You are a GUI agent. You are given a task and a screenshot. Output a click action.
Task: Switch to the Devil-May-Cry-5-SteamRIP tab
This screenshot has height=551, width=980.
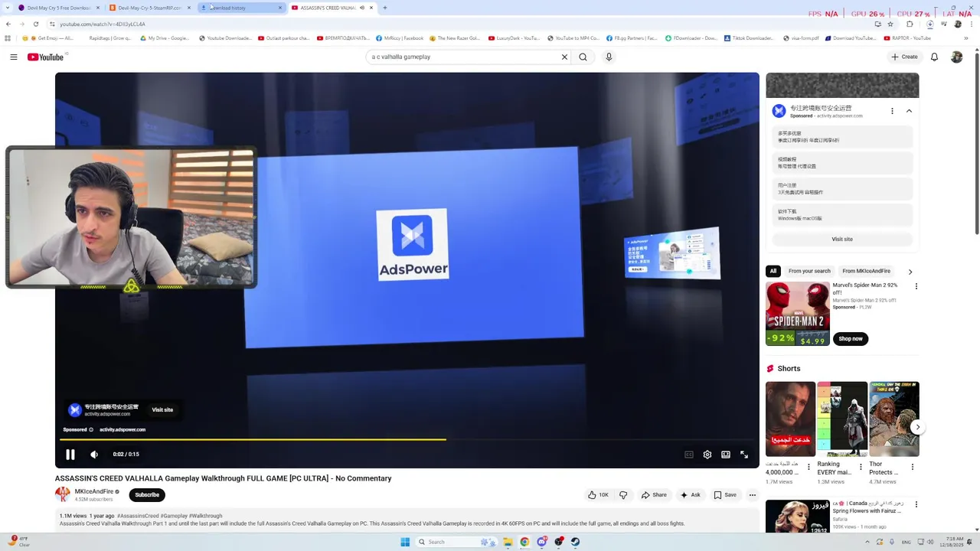click(149, 8)
